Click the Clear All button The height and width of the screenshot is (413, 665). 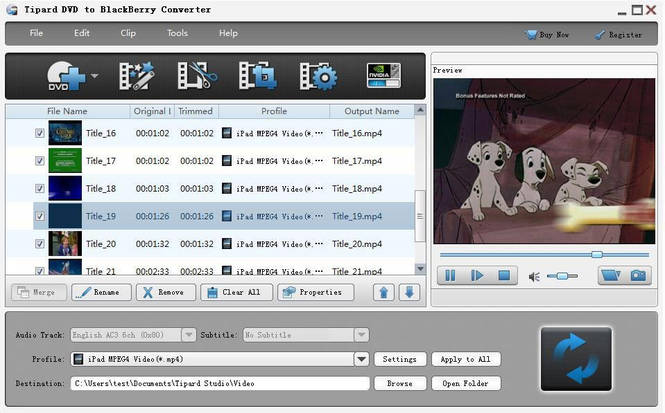(236, 292)
